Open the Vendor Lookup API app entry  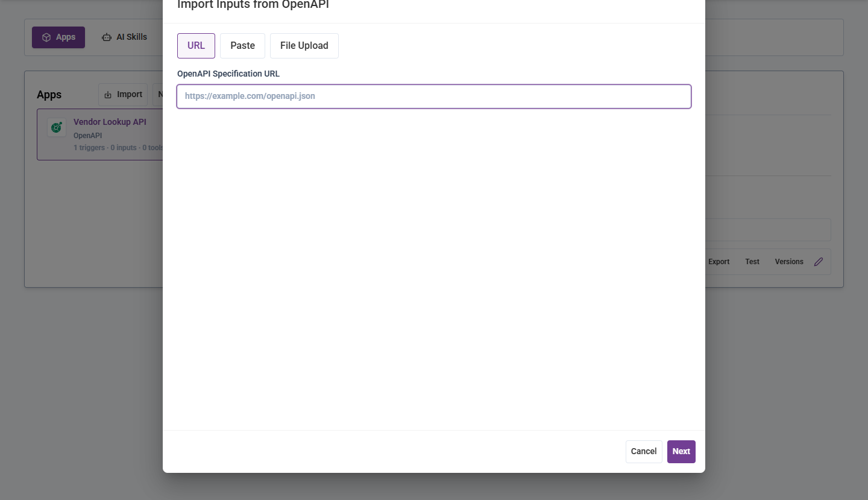coord(100,134)
